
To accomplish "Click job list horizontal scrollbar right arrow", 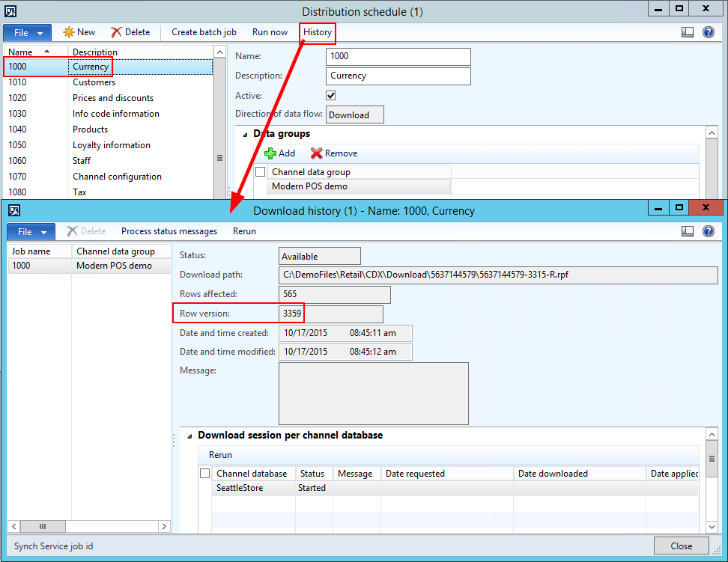I will tap(164, 526).
